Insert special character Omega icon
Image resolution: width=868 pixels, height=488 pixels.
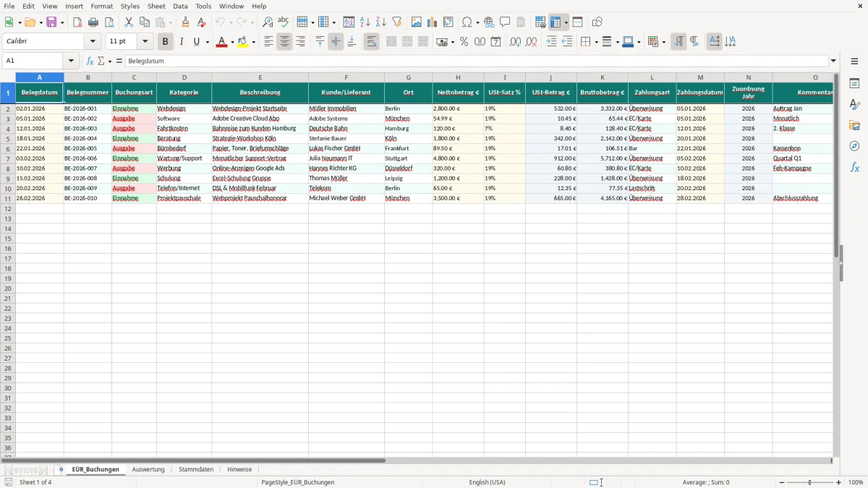click(467, 22)
